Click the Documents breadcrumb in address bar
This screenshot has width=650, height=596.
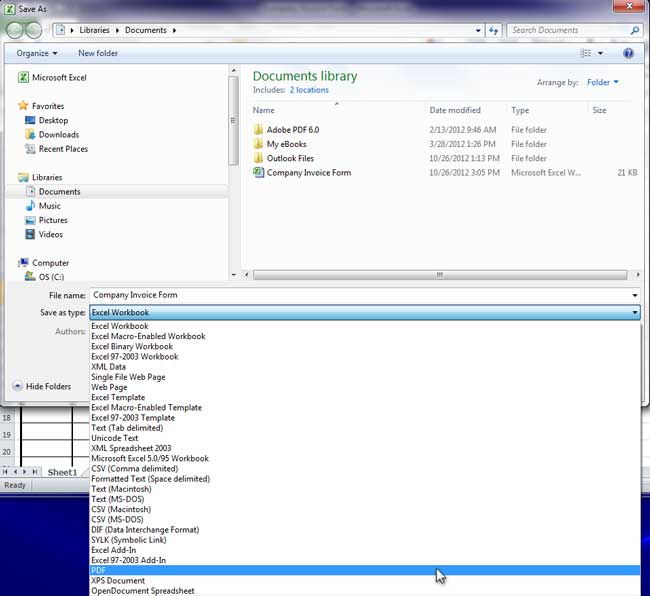[146, 30]
